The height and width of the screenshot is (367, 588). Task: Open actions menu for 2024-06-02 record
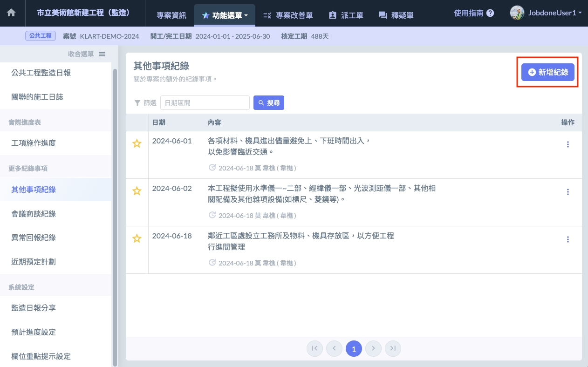point(567,192)
